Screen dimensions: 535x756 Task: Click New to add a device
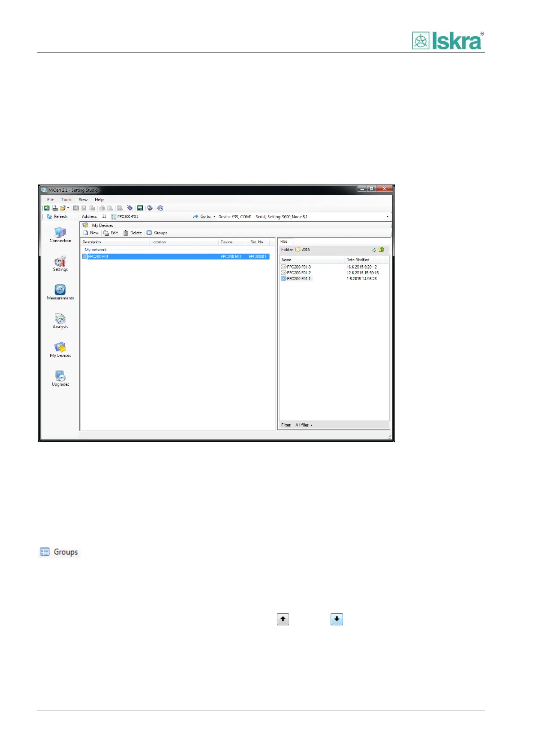coord(91,233)
